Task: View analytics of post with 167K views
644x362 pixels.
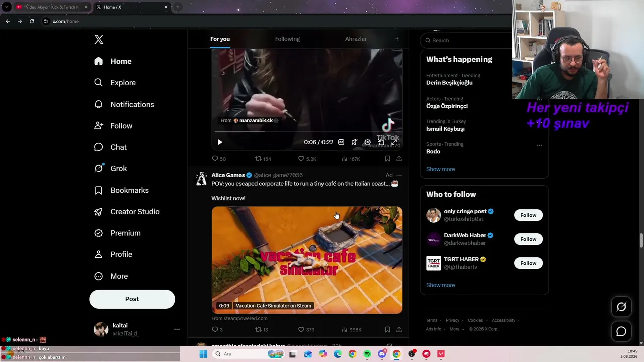Action: click(351, 159)
